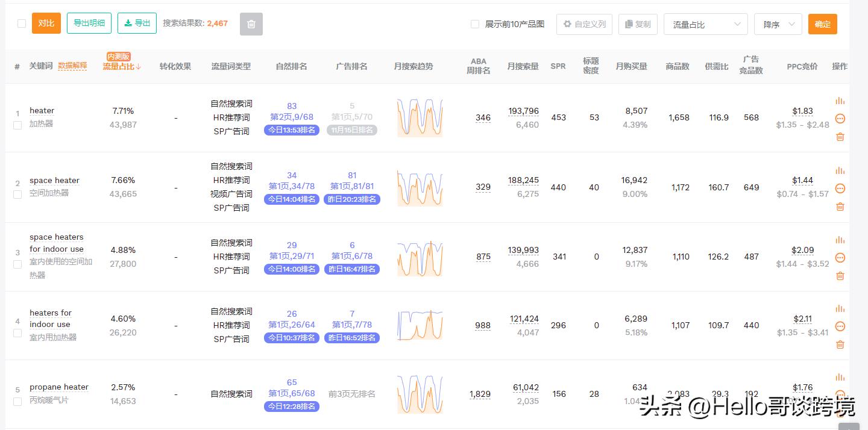Click the 对比 compare button

[x=46, y=23]
